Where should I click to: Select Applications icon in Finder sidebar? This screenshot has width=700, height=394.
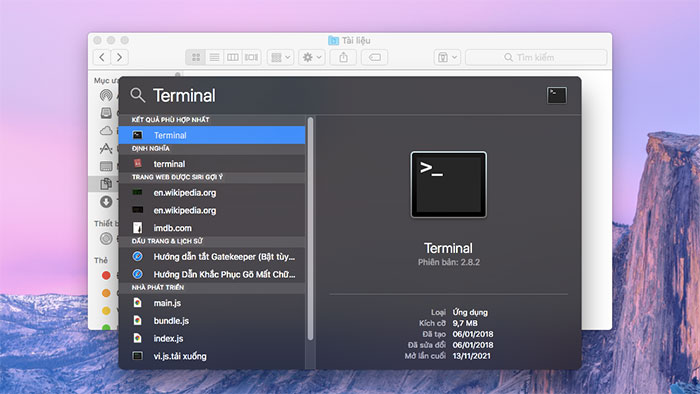coord(106,148)
